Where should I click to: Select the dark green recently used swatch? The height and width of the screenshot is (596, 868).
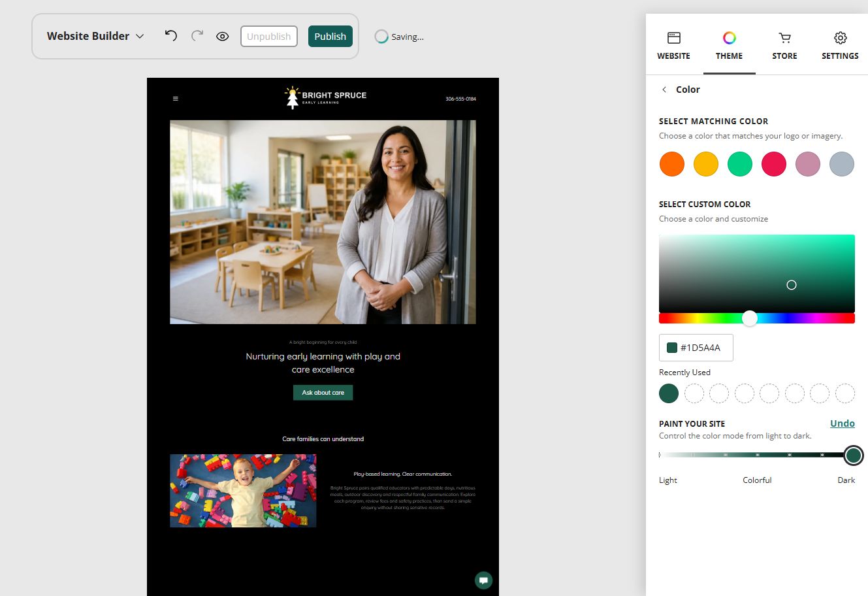(x=669, y=393)
